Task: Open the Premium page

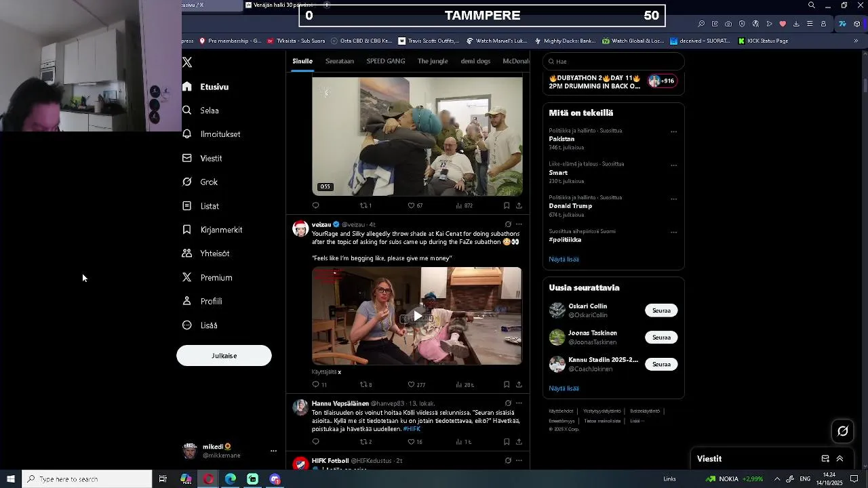Action: tap(208, 277)
